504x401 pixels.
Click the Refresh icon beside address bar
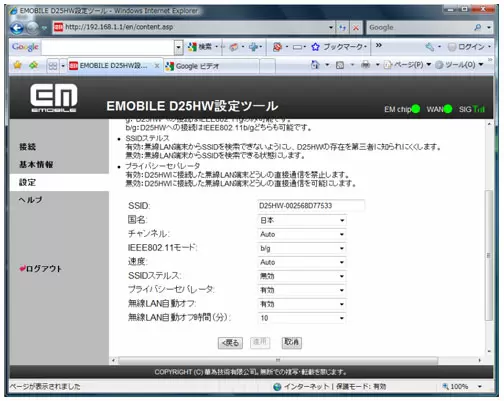(x=342, y=28)
